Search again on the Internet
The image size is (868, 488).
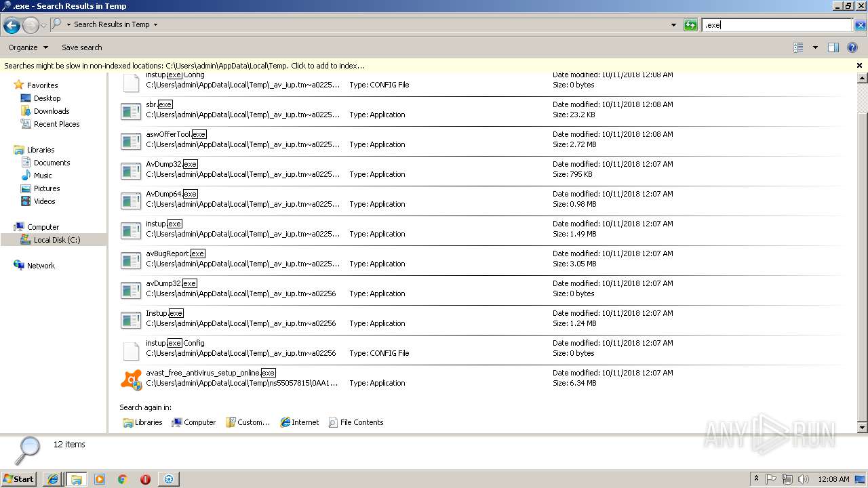tap(299, 422)
